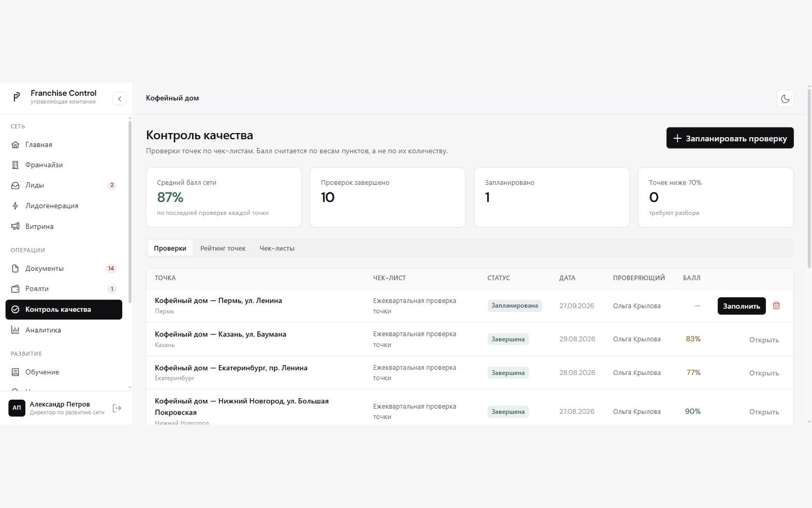Click Запланировать проверку button
The height and width of the screenshot is (508, 812).
(730, 138)
